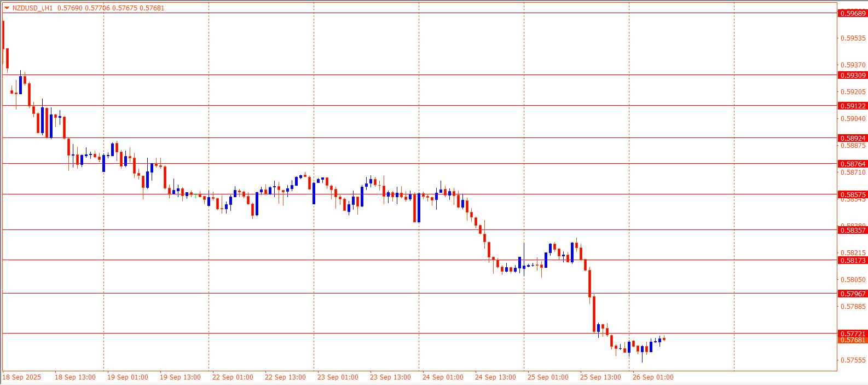Click the current price 0.57681 tag
The width and height of the screenshot is (868, 385).
853,340
